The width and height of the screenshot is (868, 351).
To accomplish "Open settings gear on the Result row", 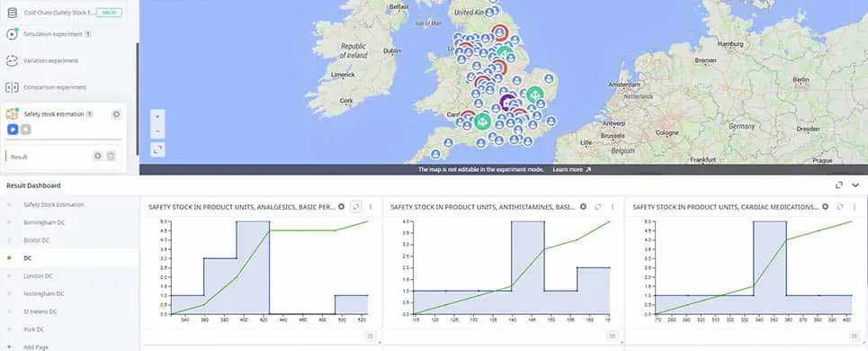I will [97, 156].
